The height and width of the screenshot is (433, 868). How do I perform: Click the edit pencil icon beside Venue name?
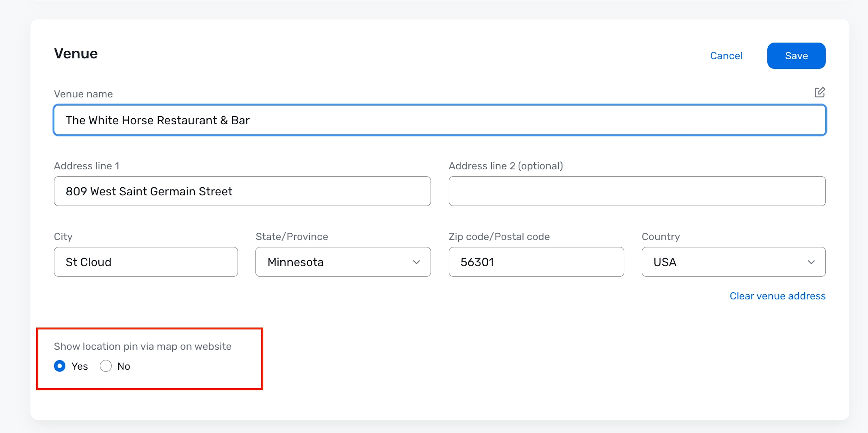820,92
